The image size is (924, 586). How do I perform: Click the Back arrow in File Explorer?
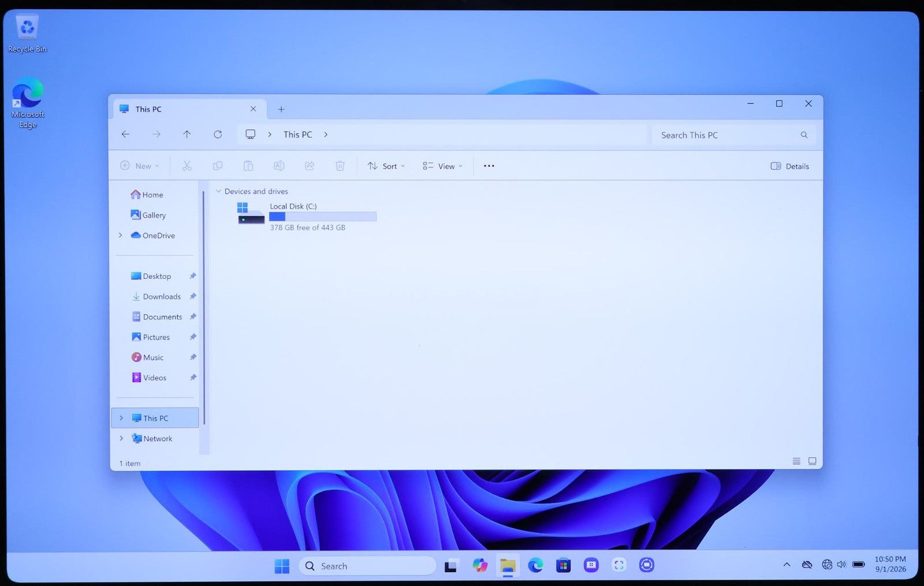pyautogui.click(x=125, y=135)
